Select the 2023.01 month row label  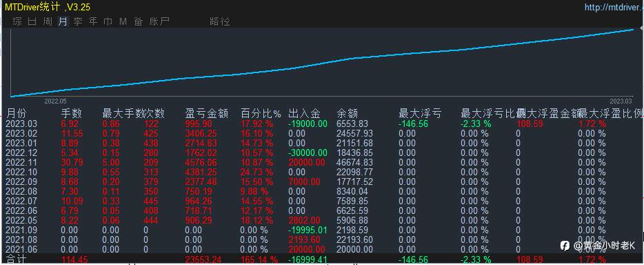pos(21,143)
